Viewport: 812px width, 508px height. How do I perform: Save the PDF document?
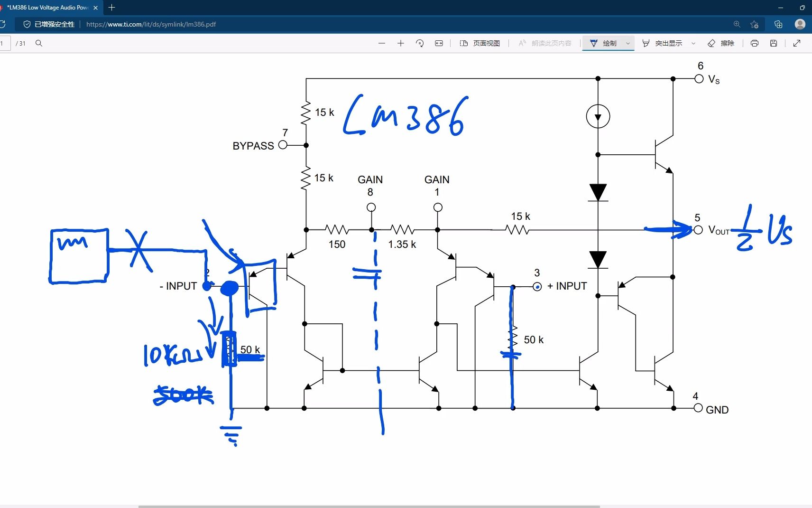(x=774, y=43)
